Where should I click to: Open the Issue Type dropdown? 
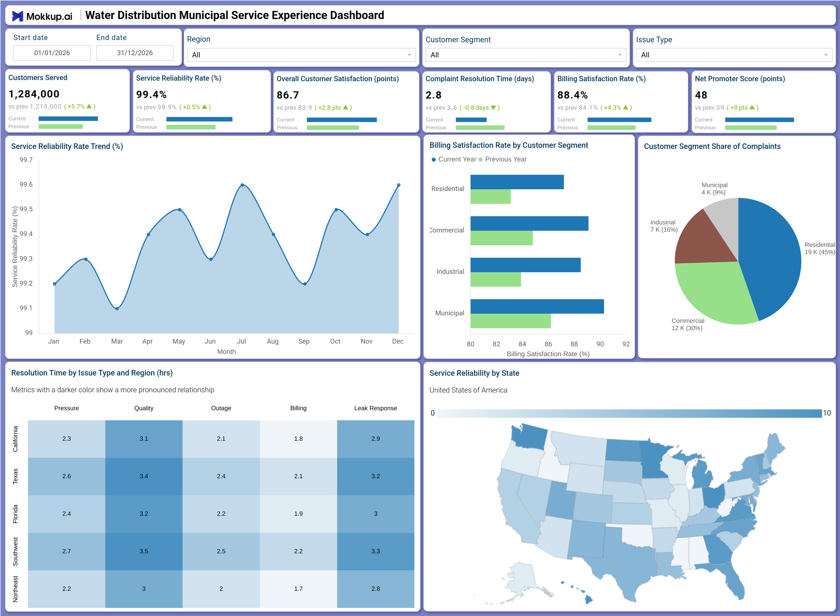[x=734, y=55]
